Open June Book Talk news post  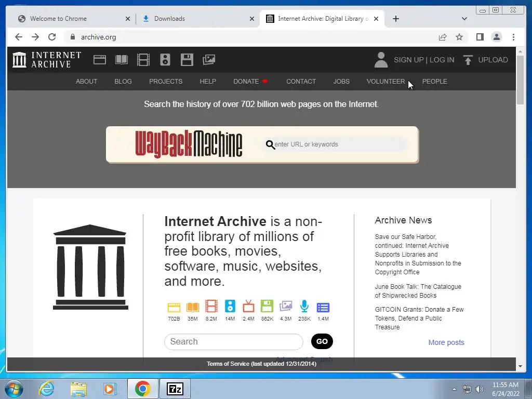[x=418, y=291]
